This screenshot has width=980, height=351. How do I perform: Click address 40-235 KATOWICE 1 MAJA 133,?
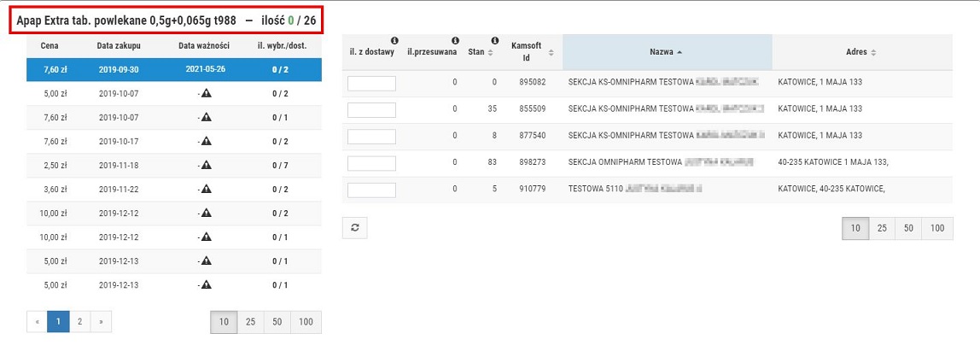click(x=833, y=162)
